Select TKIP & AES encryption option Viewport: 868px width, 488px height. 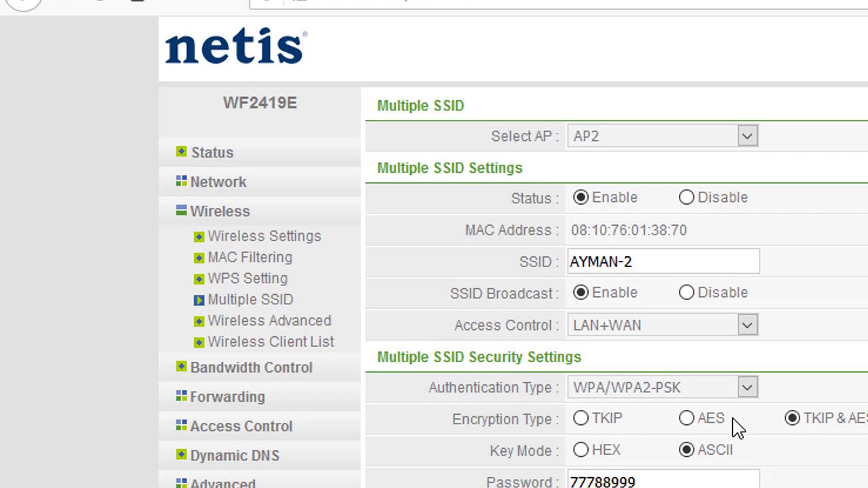click(x=792, y=418)
